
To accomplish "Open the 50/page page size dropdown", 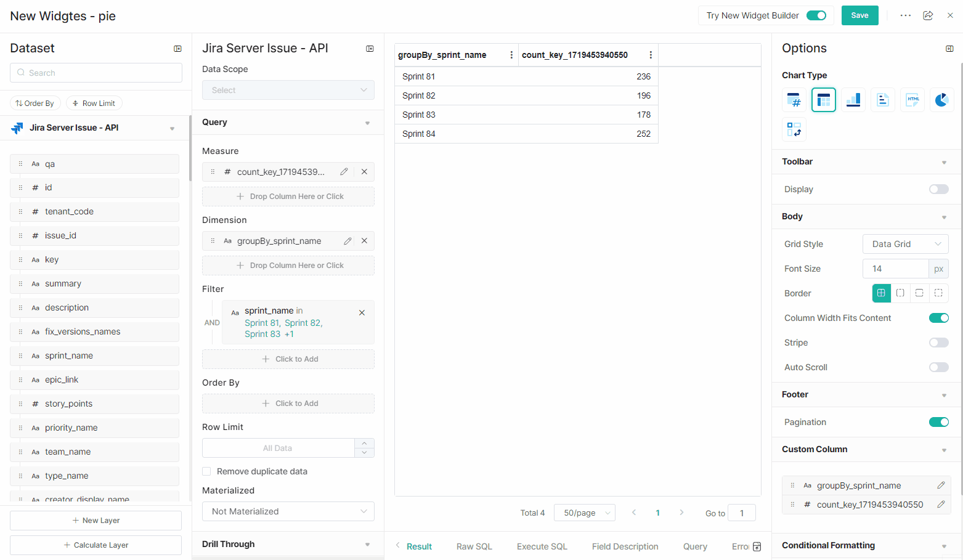I will pos(584,513).
